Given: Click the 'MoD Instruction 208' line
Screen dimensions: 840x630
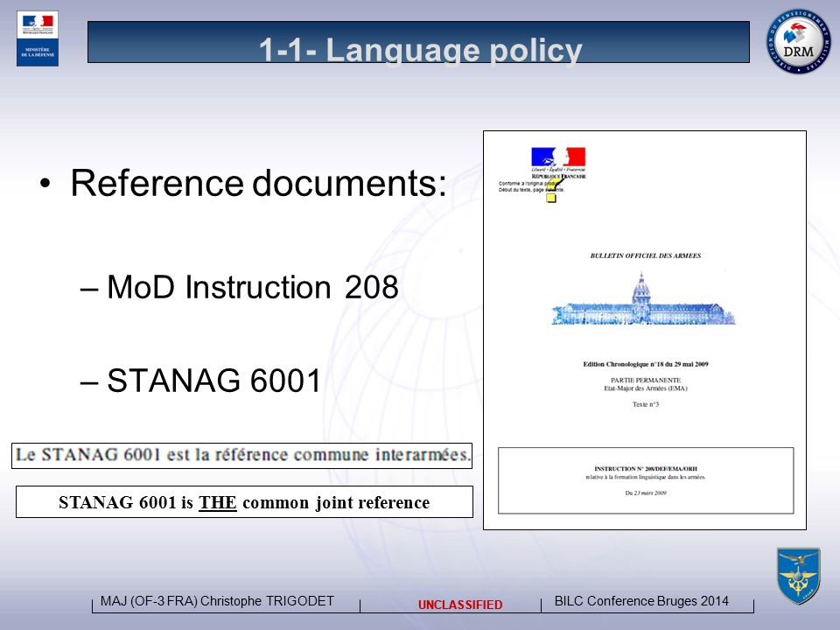Looking at the screenshot, I should tap(252, 287).
